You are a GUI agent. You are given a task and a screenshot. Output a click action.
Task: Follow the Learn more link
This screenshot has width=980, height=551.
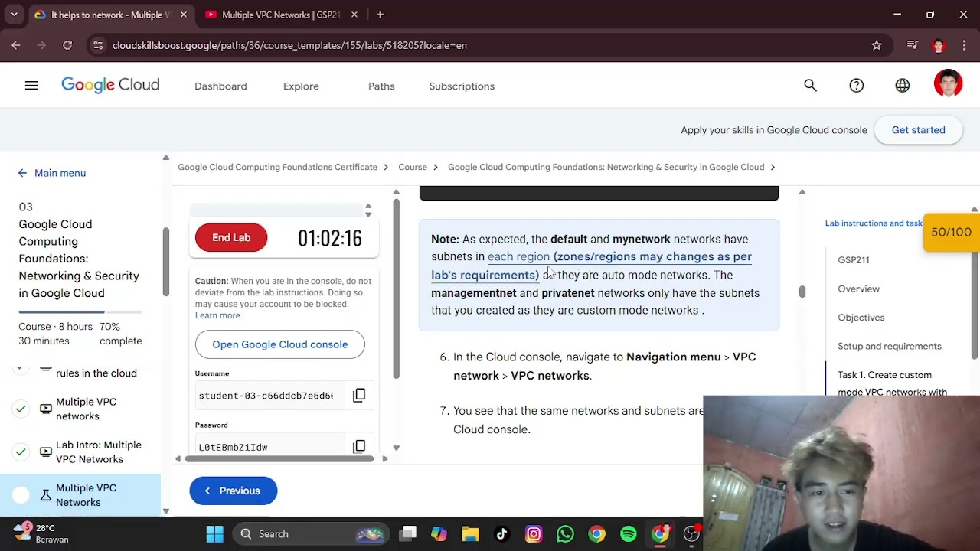pyautogui.click(x=218, y=315)
